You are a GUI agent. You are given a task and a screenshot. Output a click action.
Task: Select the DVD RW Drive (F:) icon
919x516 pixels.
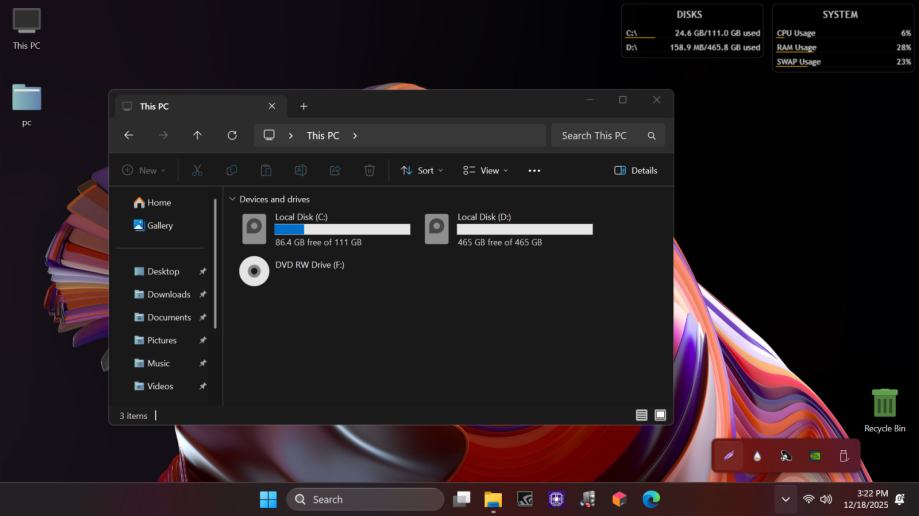(254, 270)
